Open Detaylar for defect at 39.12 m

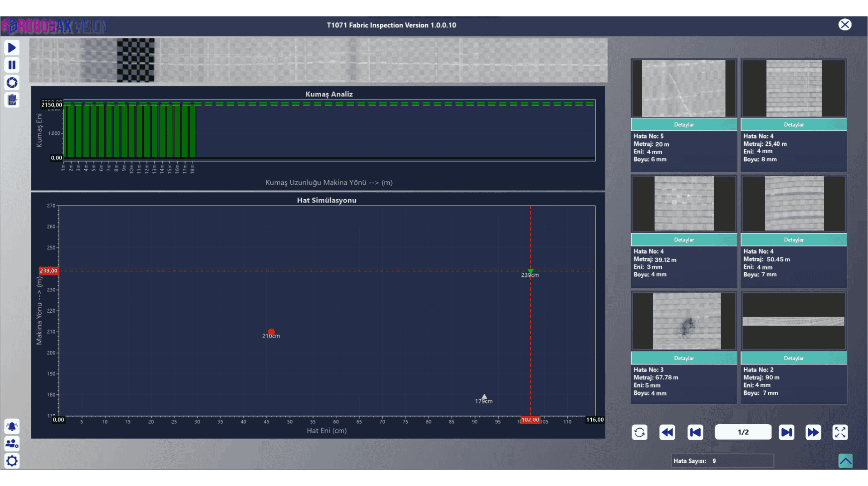pos(684,240)
